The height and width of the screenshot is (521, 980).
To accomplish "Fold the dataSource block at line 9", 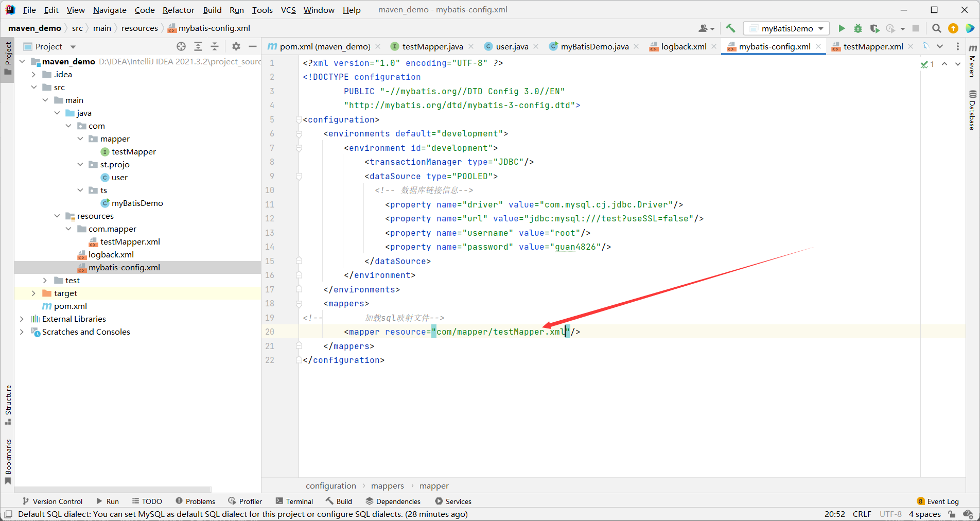I will tap(299, 176).
